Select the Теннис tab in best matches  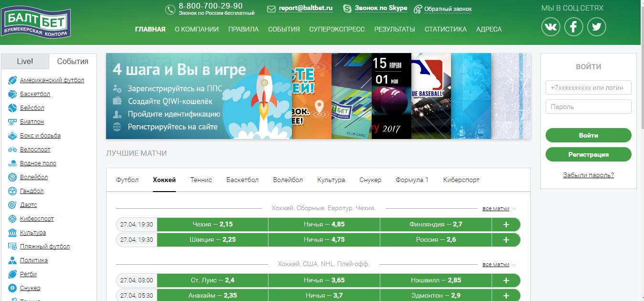pos(201,180)
